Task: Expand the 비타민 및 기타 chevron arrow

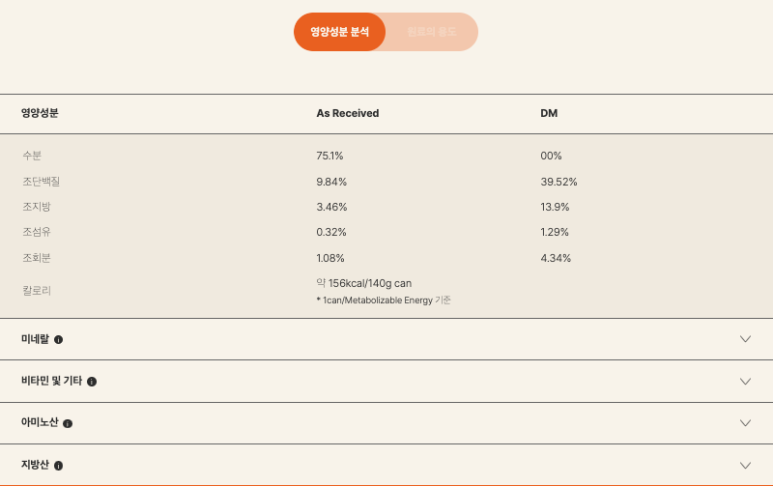Action: (x=745, y=382)
